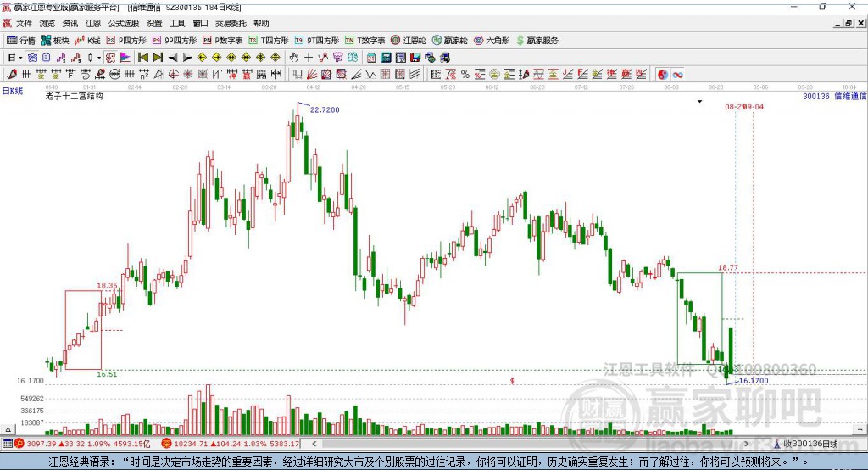
Task: Jump to first bar with skip-to-start arrow
Action: click(x=142, y=58)
